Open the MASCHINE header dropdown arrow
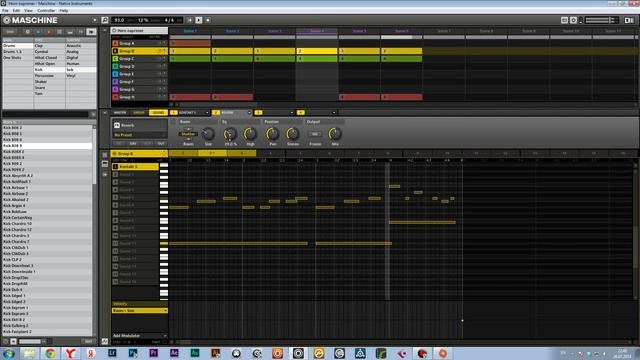The height and width of the screenshot is (360, 640). click(95, 20)
